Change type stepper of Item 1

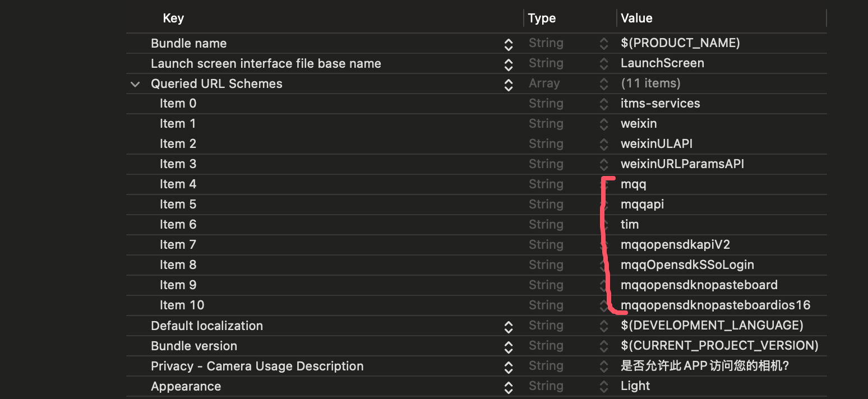pos(603,124)
